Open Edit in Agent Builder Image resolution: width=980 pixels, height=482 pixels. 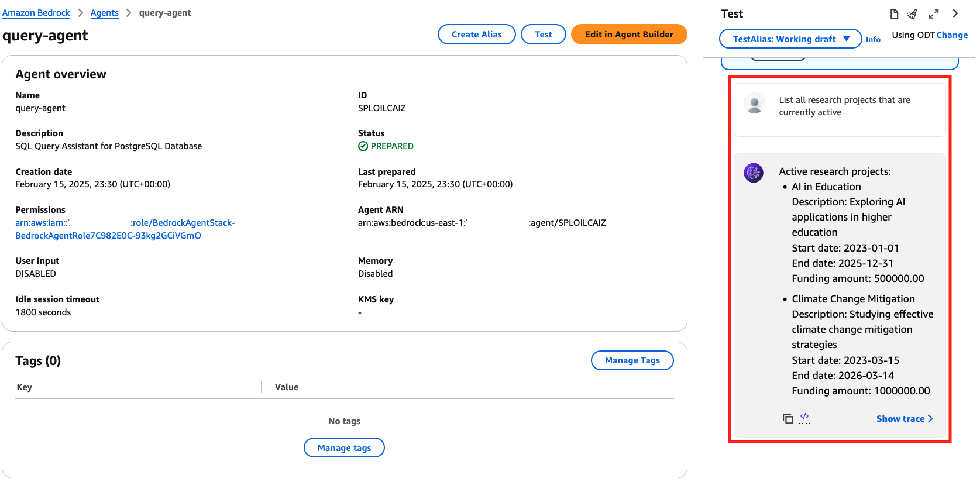click(629, 35)
